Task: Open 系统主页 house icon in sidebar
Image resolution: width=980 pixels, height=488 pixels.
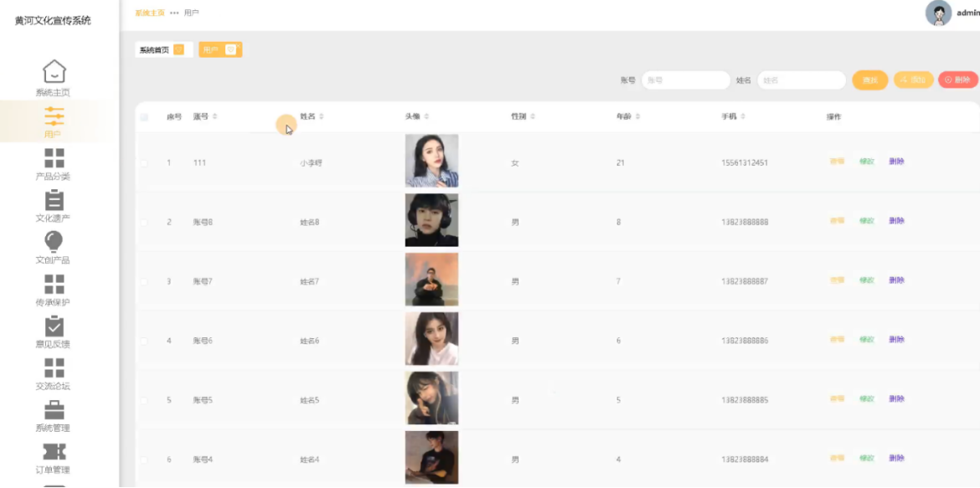Action: pos(54,71)
